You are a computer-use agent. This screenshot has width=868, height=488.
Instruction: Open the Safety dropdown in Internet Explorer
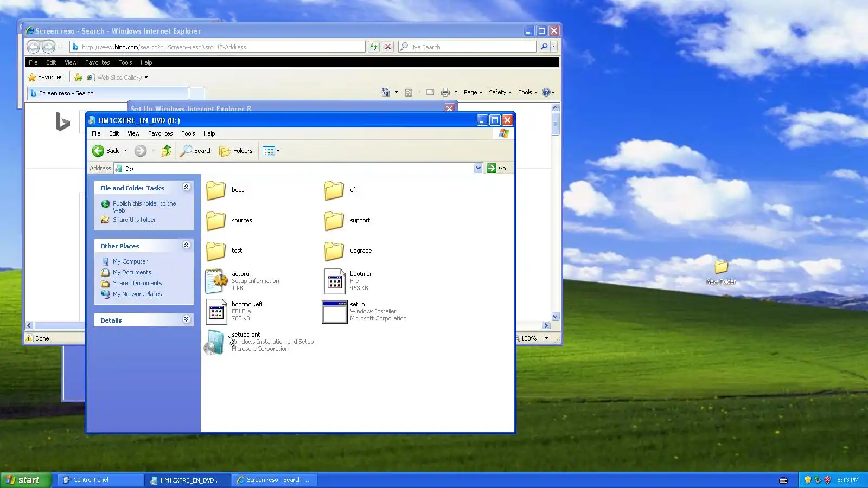500,92
